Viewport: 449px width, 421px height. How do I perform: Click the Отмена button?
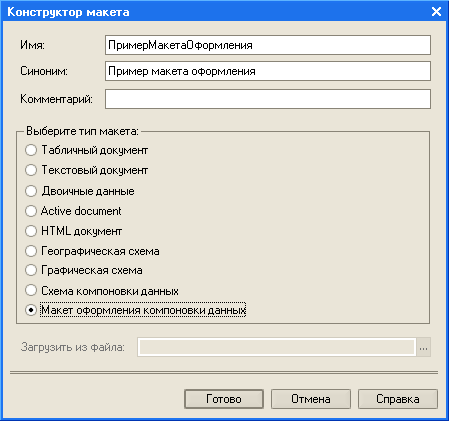point(311,399)
